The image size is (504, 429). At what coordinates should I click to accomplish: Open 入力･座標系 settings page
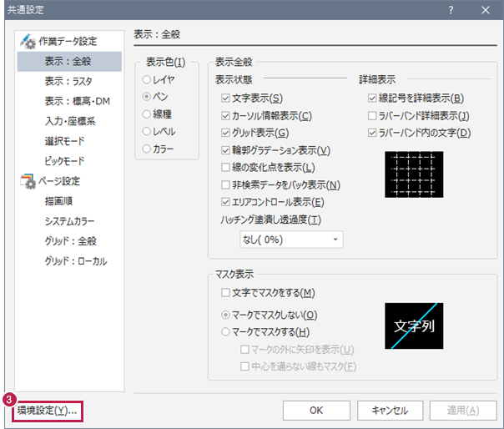click(x=69, y=121)
